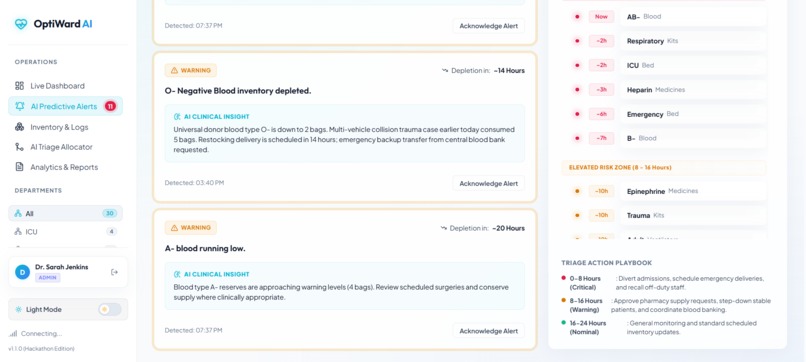Click the red 11 alerts badge

[110, 106]
